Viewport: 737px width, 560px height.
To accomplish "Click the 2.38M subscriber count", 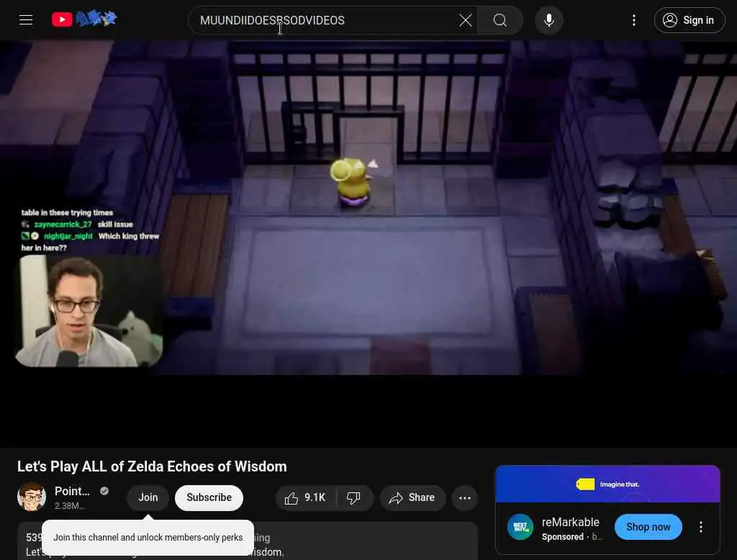I will tap(70, 506).
